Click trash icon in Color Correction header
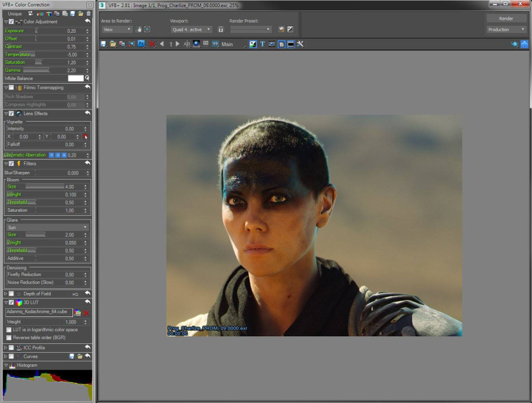The image size is (532, 403). pyautogui.click(x=88, y=13)
